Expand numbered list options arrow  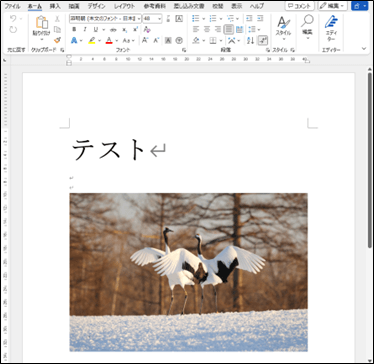(220, 19)
